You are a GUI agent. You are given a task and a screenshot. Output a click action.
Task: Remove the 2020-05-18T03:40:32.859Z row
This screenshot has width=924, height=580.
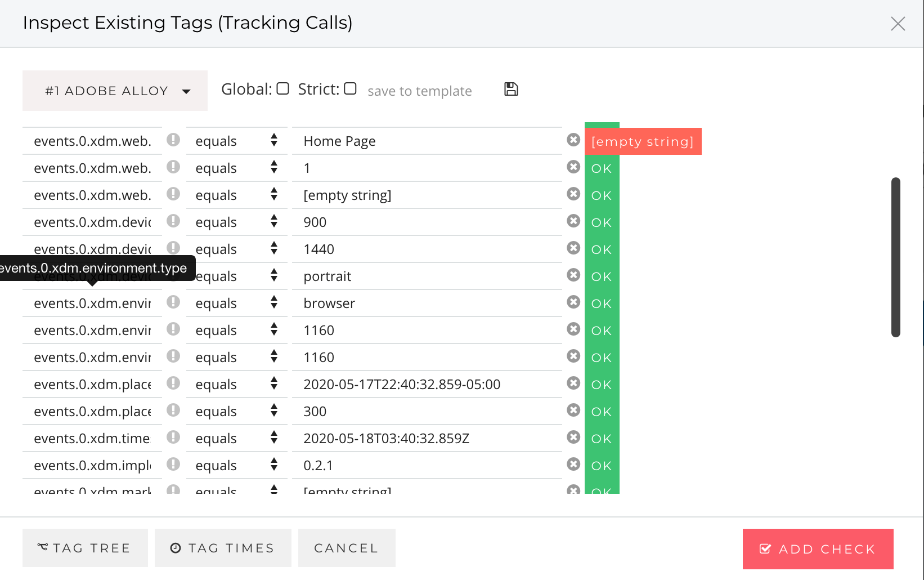(x=573, y=437)
